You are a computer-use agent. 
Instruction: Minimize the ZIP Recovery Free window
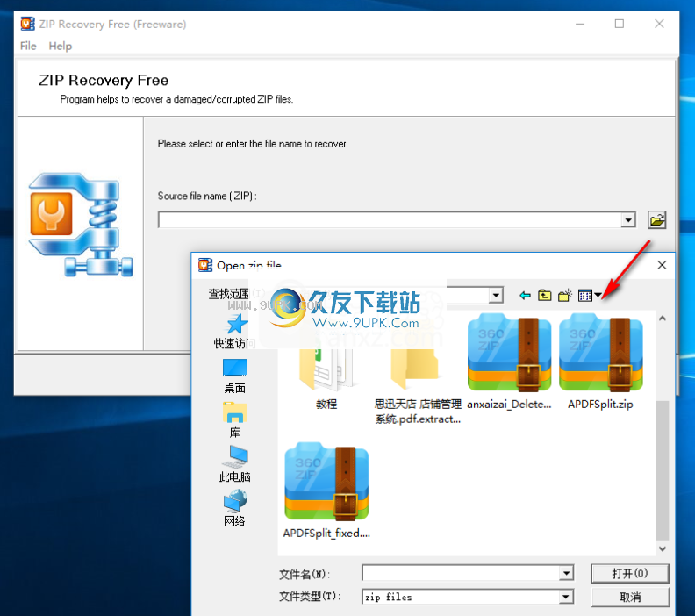(x=580, y=24)
